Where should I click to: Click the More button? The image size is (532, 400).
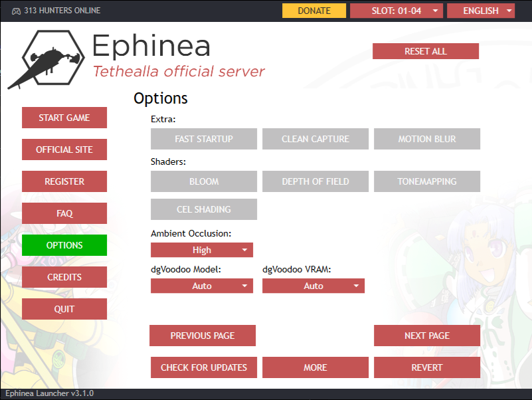click(315, 367)
